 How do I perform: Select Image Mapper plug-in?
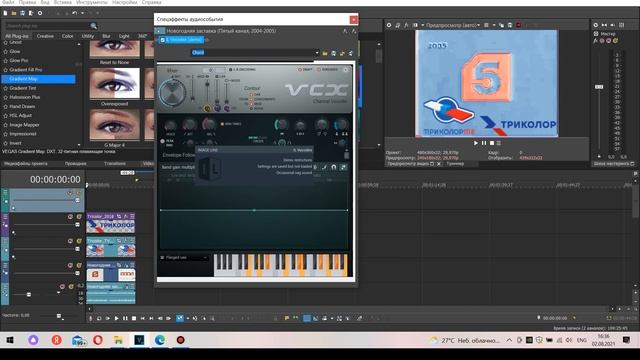click(x=24, y=125)
